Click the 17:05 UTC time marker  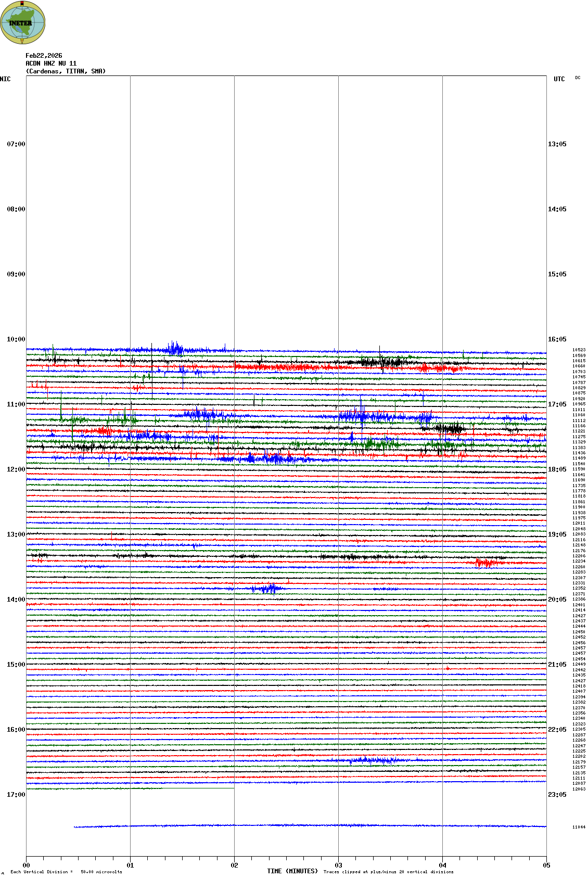(x=557, y=404)
